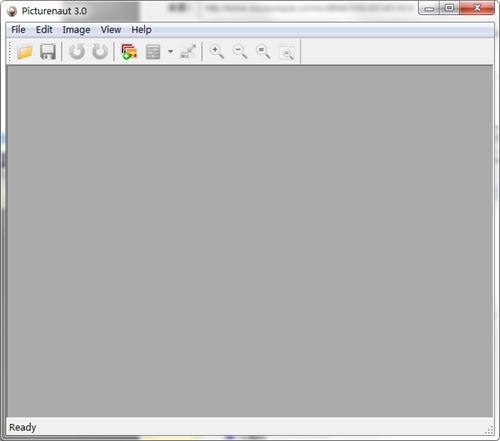
Task: Open an image with the folder icon
Action: pyautogui.click(x=25, y=52)
